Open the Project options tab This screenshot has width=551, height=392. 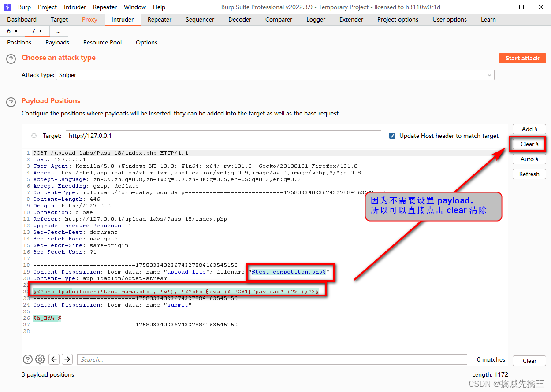pos(398,19)
